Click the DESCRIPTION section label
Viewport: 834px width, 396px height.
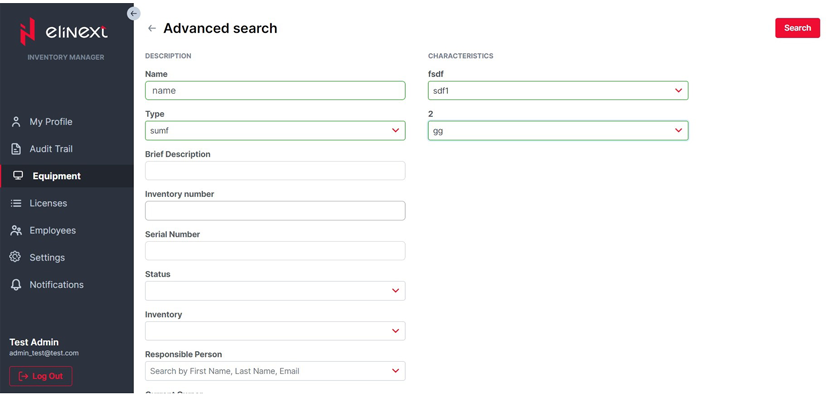tap(168, 56)
